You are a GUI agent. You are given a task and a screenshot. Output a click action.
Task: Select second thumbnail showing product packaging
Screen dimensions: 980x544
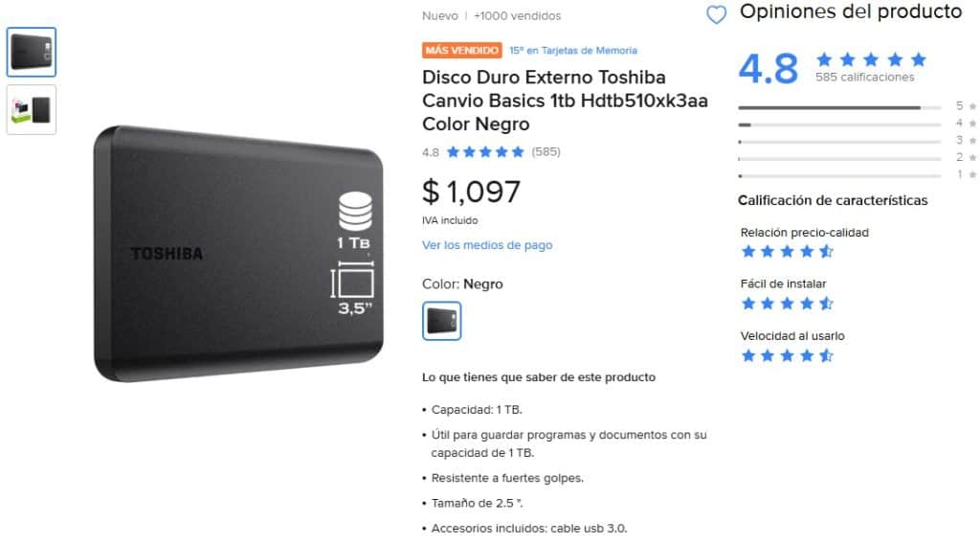pos(32,109)
